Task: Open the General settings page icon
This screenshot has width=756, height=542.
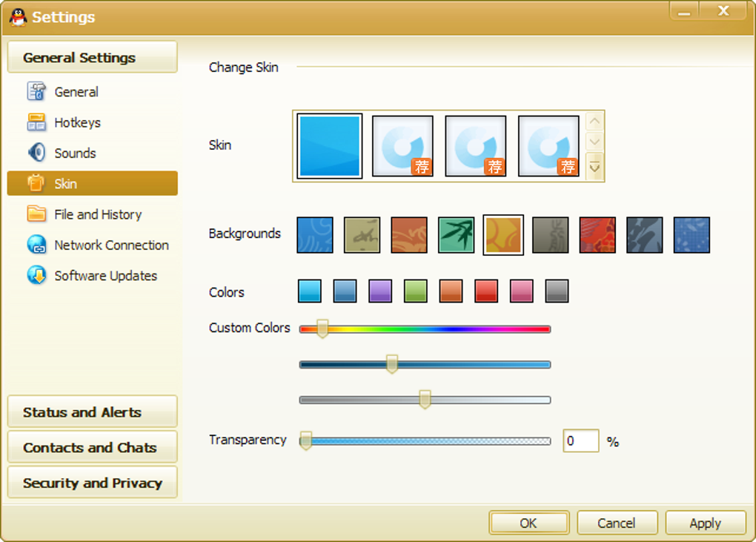Action: (36, 91)
